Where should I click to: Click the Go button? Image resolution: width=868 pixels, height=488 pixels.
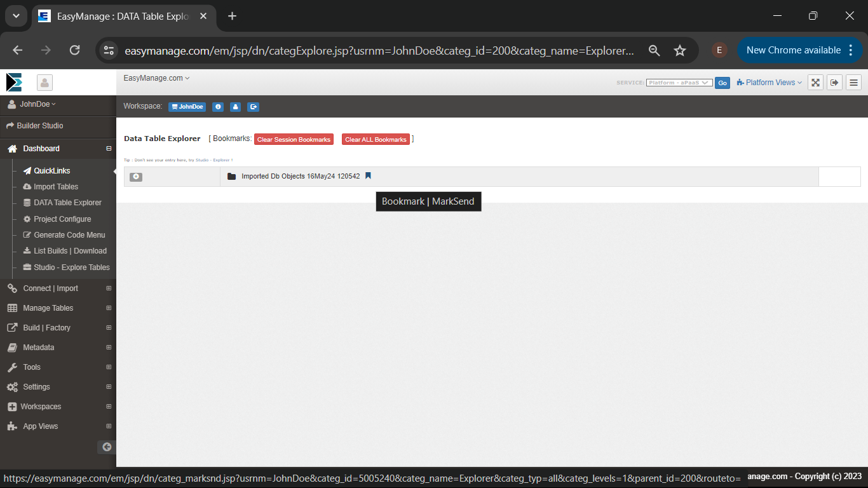[x=722, y=83]
